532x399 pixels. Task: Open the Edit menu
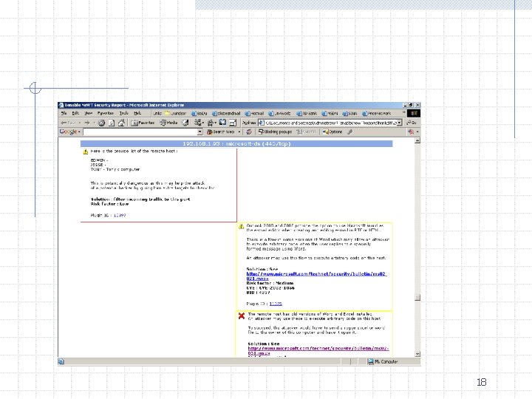pos(75,113)
